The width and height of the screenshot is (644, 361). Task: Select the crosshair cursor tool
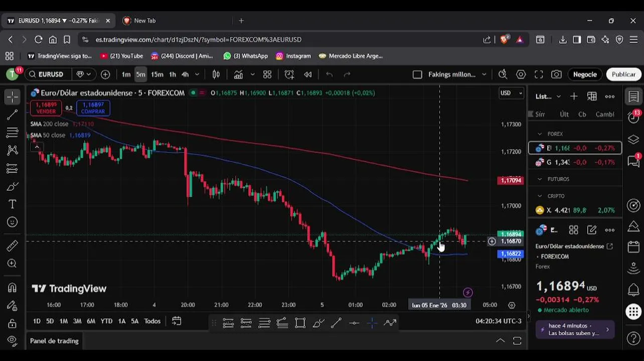[13, 96]
